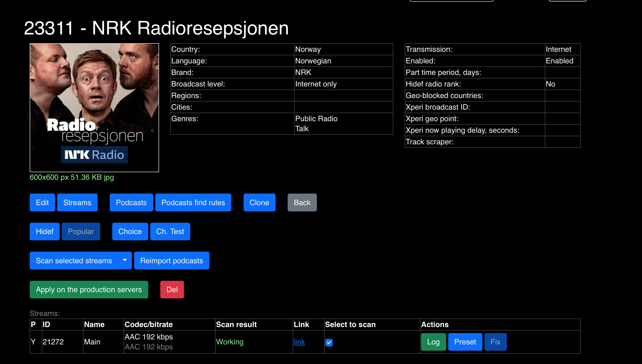The width and height of the screenshot is (642, 364).
Task: Click the Preset action button
Action: 465,342
